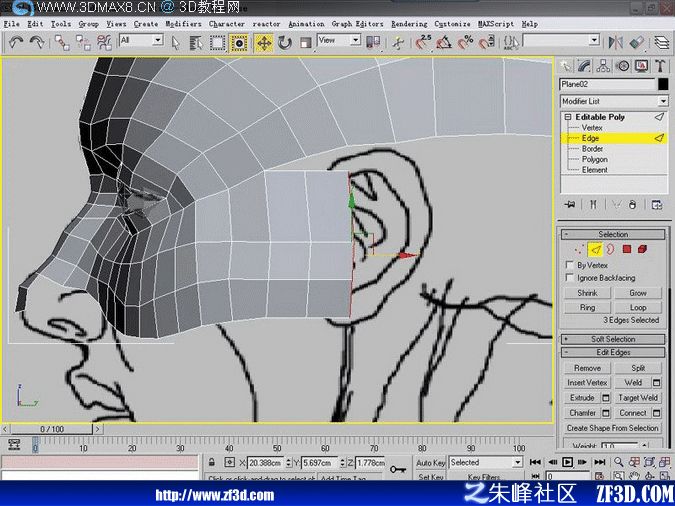Open the reactor menu
Image resolution: width=675 pixels, height=506 pixels.
pos(266,24)
